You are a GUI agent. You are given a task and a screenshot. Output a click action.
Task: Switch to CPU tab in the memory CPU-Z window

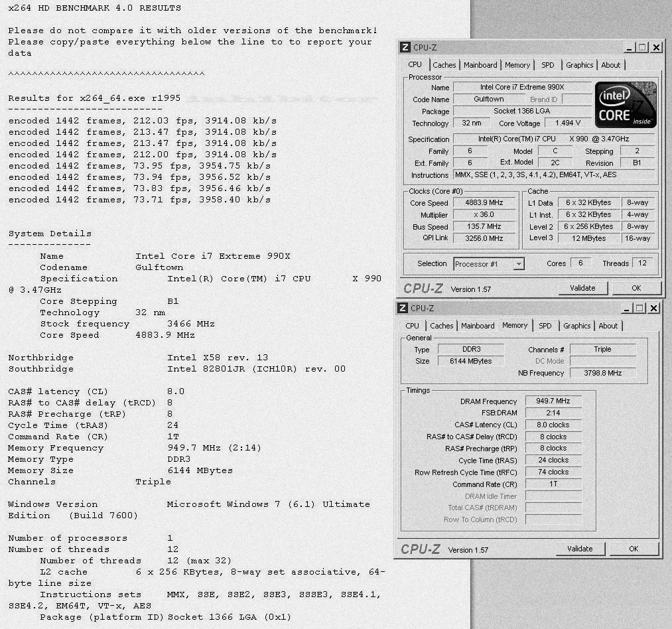[x=412, y=326]
